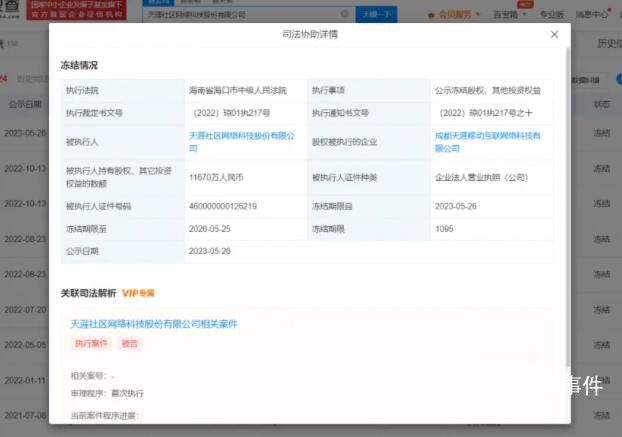This screenshot has width=622, height=437.
Task: Open 天涯社区网络科技股份有限公司相关案件 link
Action: (x=154, y=324)
